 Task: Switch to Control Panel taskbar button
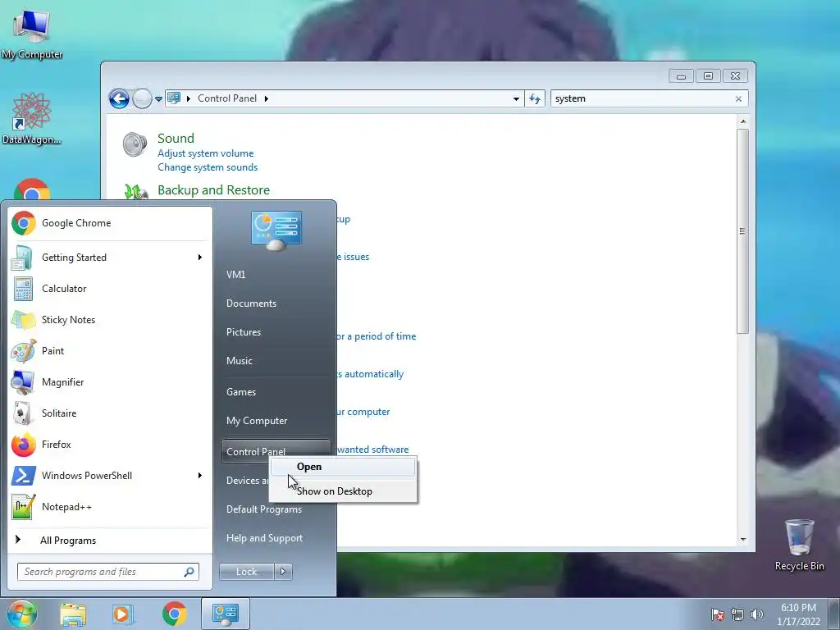(x=225, y=614)
